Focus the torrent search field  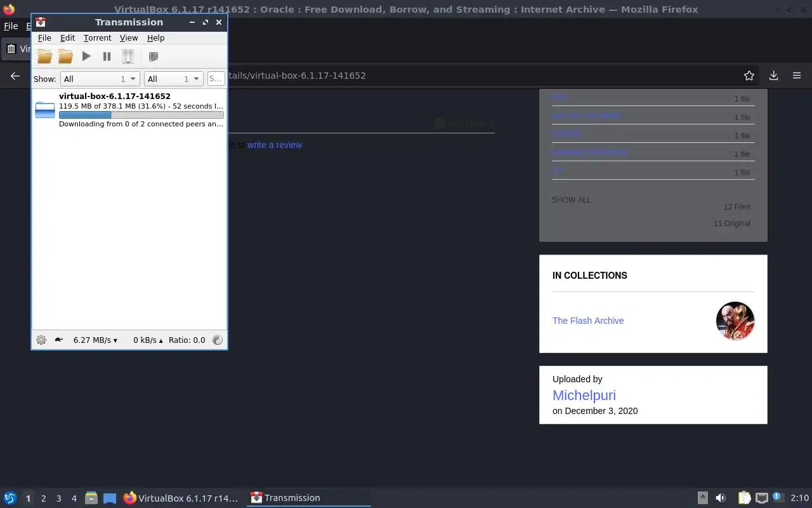(x=216, y=79)
